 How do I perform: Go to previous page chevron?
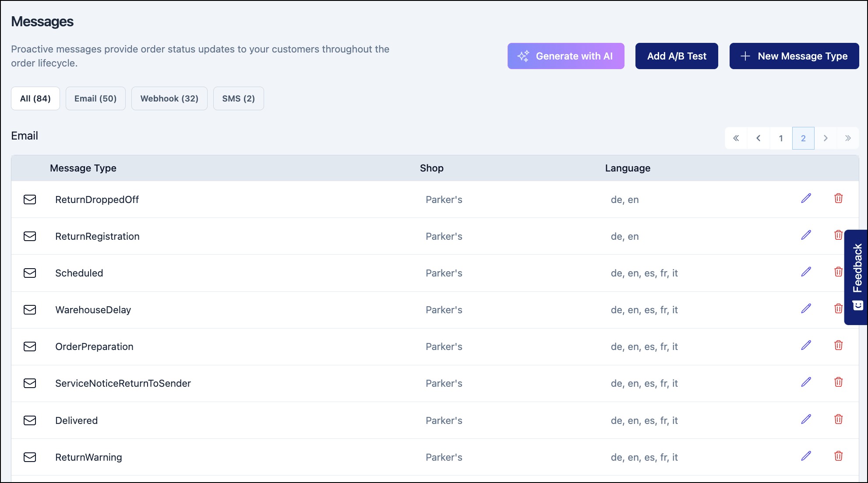click(x=759, y=138)
